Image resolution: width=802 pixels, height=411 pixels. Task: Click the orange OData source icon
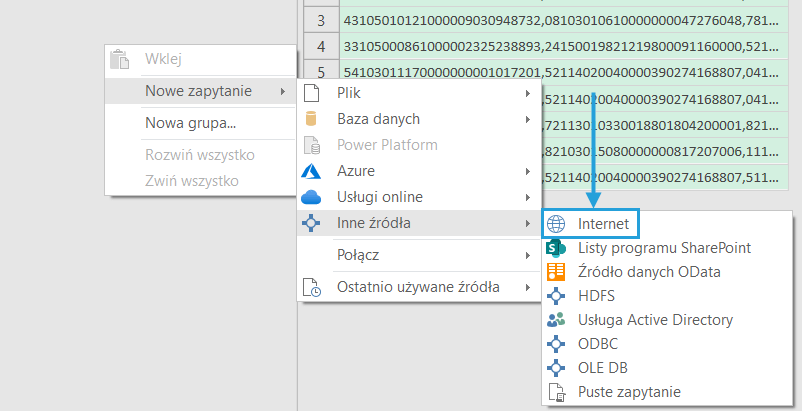(x=557, y=271)
